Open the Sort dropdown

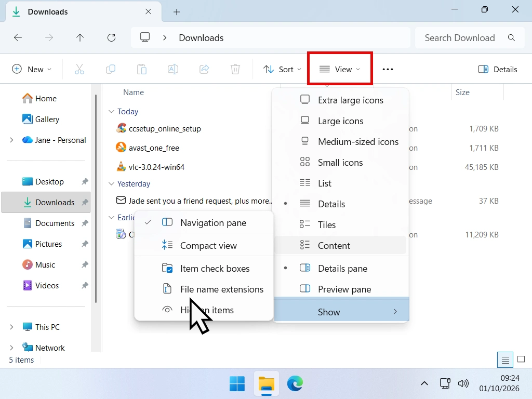[x=282, y=69]
